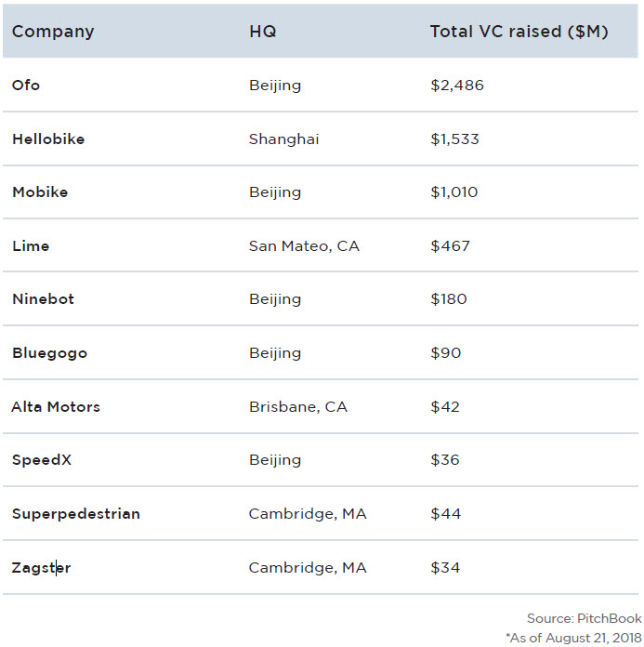Select the Brisbane, CA headquarters cell

[x=297, y=407]
